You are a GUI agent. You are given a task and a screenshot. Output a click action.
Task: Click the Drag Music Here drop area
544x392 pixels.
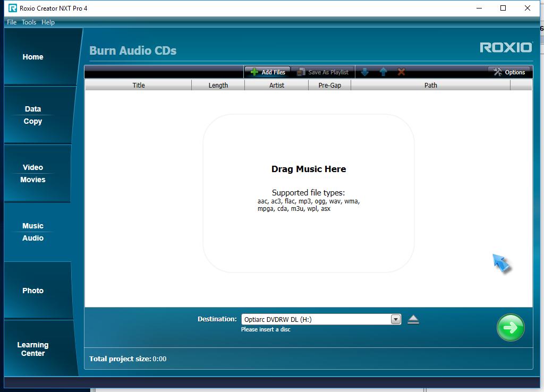point(309,193)
